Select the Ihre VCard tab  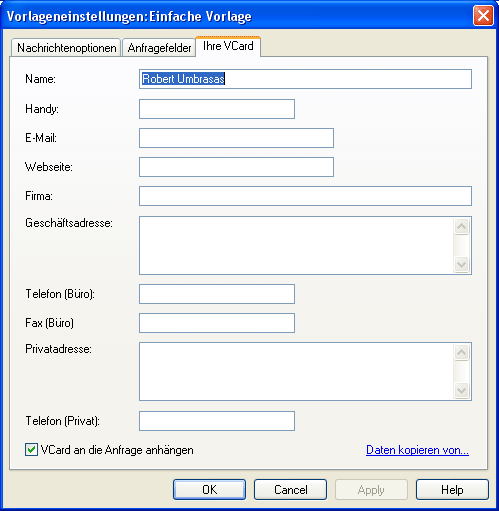pos(228,46)
